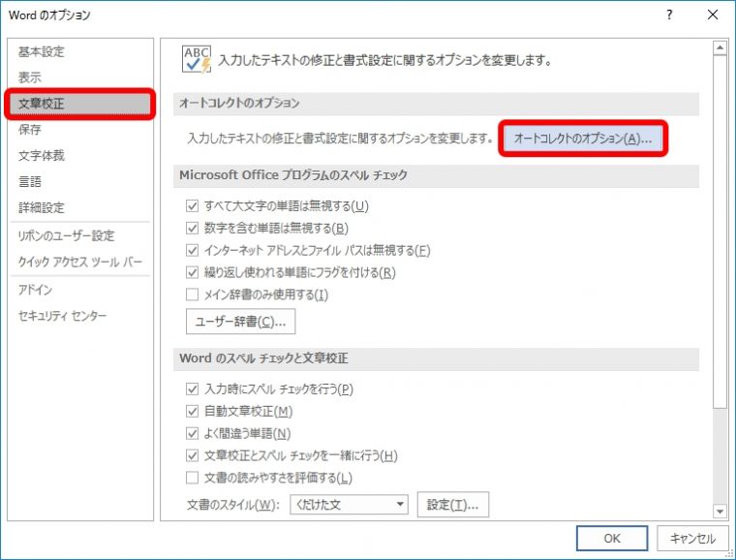The image size is (736, 560).
Task: Click the scrollbar down arrow
Action: (x=720, y=512)
